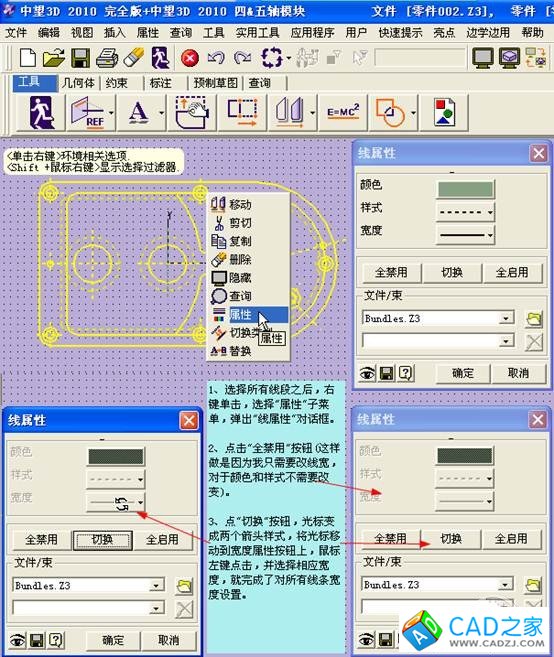Click folder icon beside Bundles.Z3 in top-right dialog
The width and height of the screenshot is (554, 657).
tap(534, 319)
